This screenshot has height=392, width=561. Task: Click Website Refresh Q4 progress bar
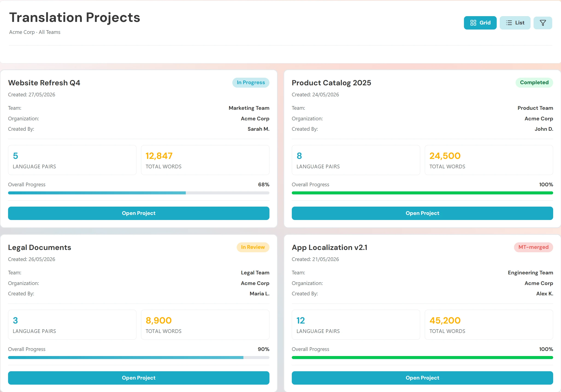point(139,193)
